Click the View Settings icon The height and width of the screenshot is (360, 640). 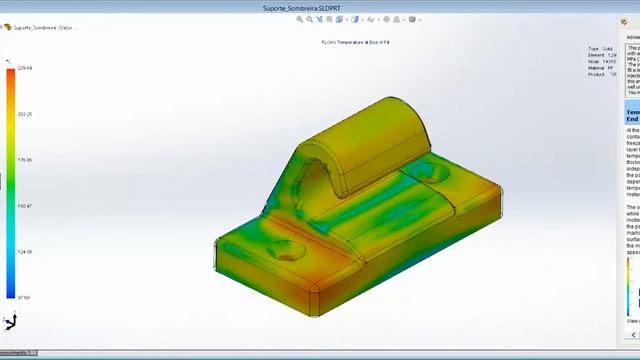(x=412, y=19)
